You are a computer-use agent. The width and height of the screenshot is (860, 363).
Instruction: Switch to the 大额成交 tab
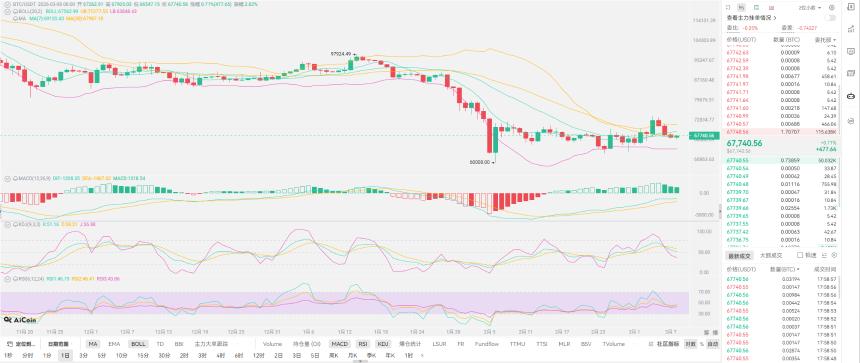tap(770, 256)
